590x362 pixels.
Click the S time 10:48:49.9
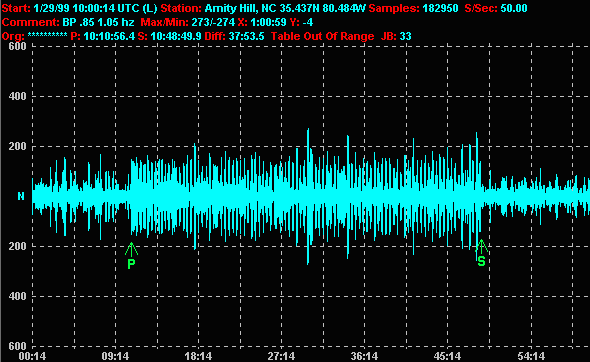[x=175, y=36]
